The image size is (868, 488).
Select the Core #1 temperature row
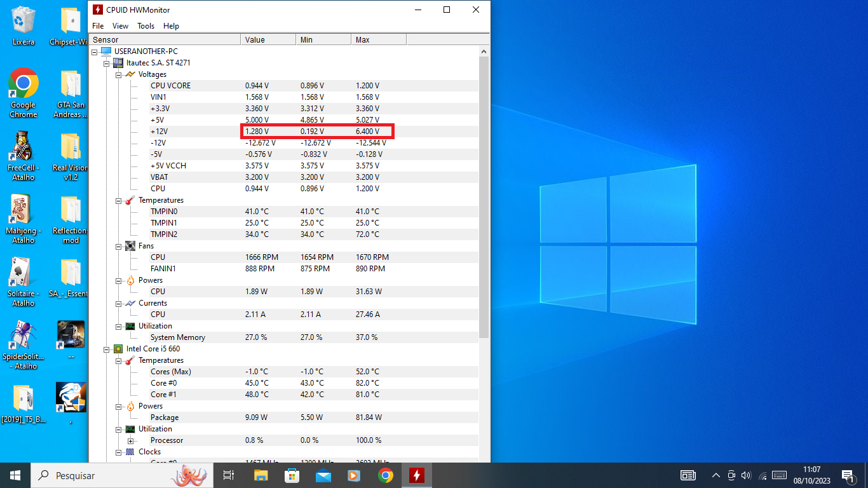click(x=313, y=395)
